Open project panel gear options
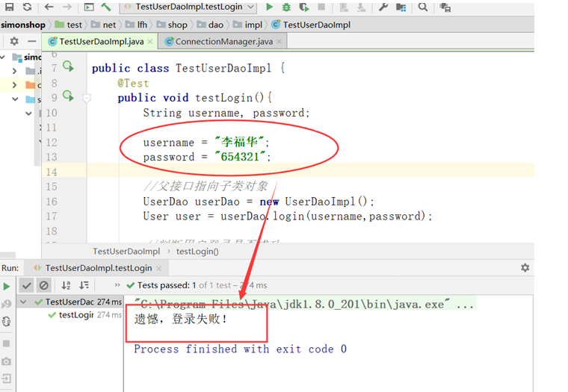This screenshot has width=568, height=392. [x=14, y=41]
